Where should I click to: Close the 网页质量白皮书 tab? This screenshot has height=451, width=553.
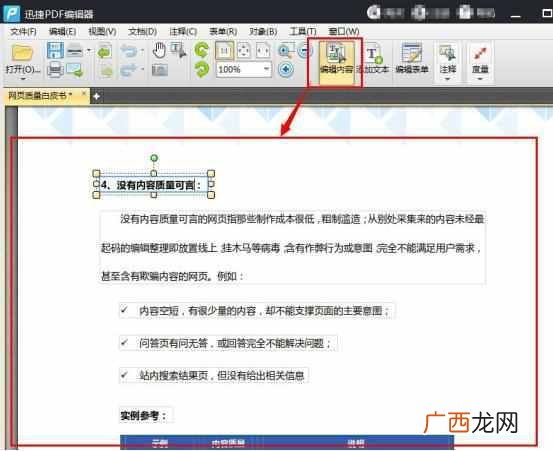coord(84,93)
